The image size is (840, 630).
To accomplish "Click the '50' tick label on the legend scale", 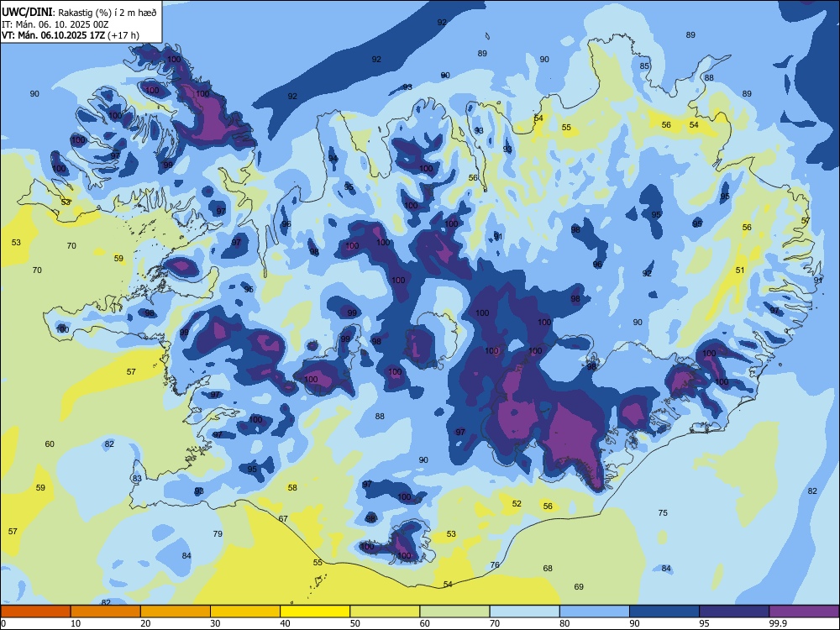I will click(355, 623).
